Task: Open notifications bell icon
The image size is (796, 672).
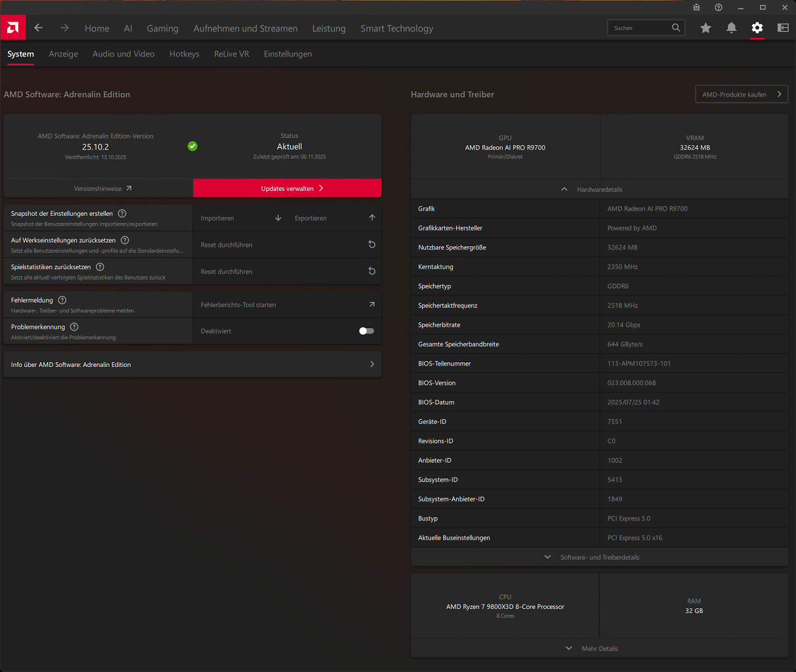Action: (731, 28)
